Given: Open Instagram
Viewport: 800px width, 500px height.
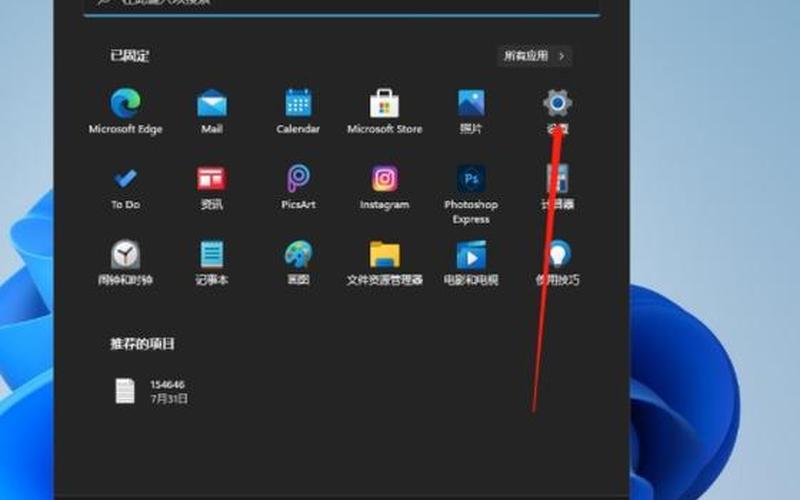Looking at the screenshot, I should [384, 187].
